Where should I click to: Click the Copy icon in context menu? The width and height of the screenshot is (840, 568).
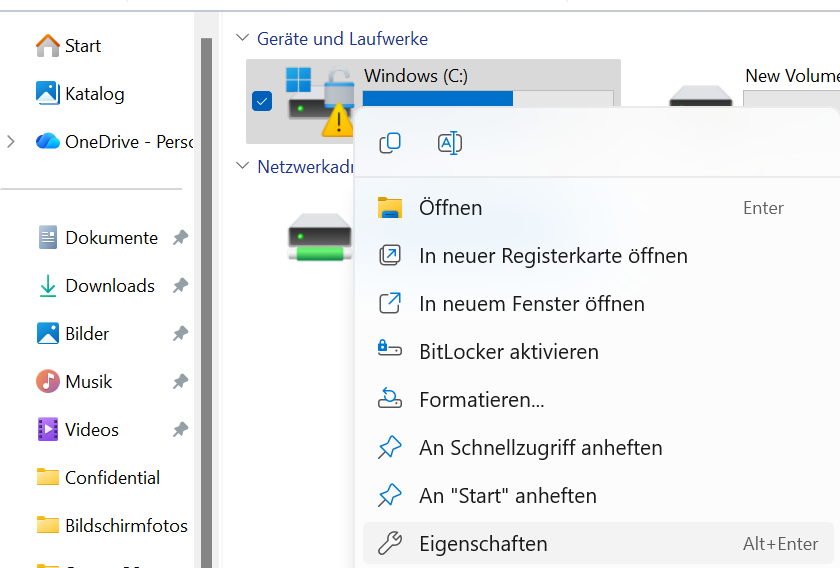pyautogui.click(x=390, y=143)
